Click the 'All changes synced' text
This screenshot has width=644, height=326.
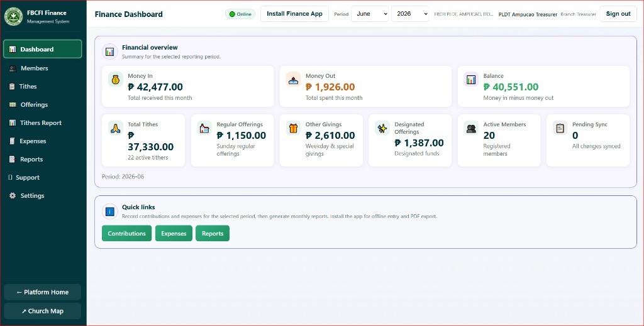(596, 146)
